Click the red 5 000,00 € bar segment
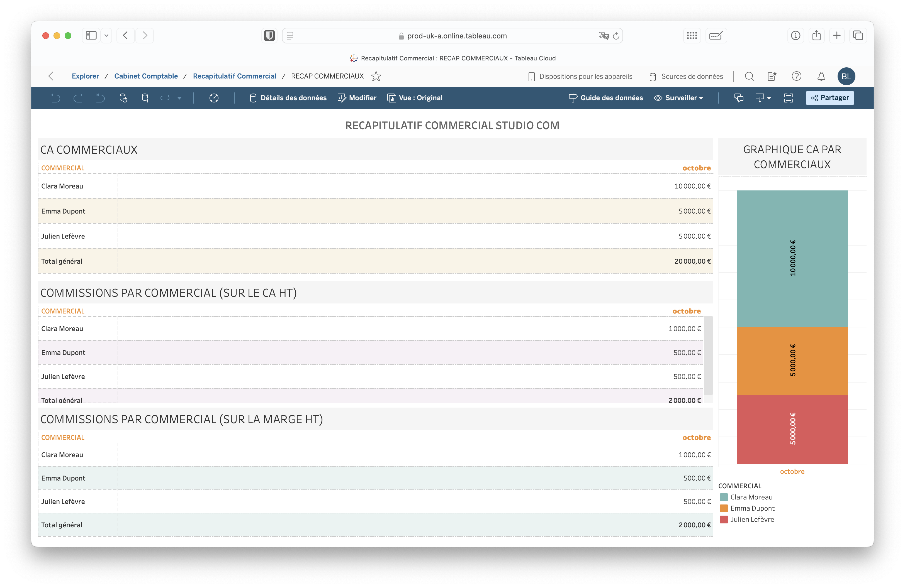Image resolution: width=905 pixels, height=588 pixels. (792, 430)
